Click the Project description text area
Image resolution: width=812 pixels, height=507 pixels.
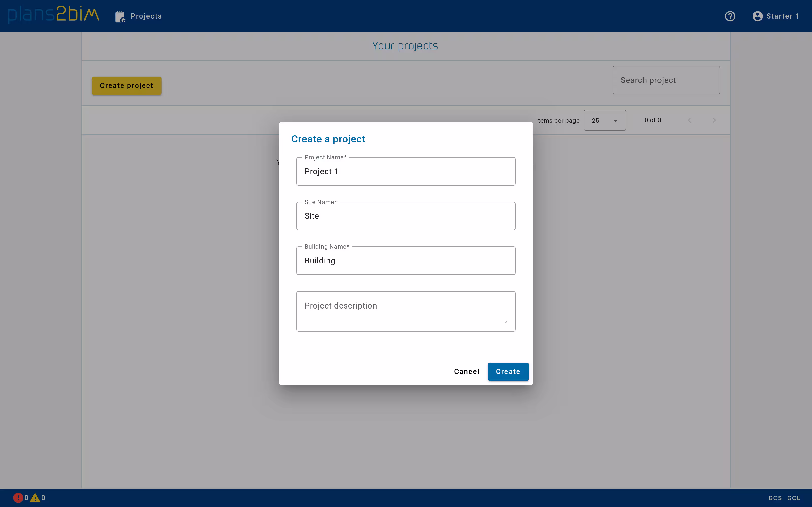[x=405, y=311]
